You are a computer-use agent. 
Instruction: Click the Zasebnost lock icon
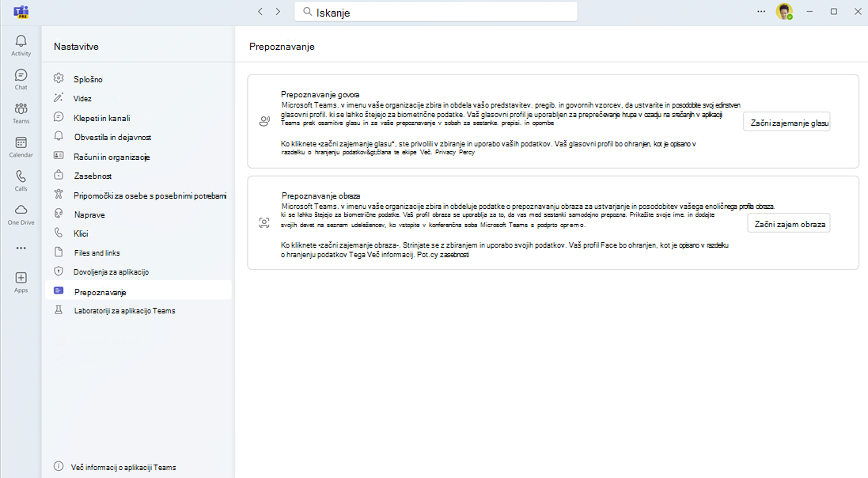[59, 175]
